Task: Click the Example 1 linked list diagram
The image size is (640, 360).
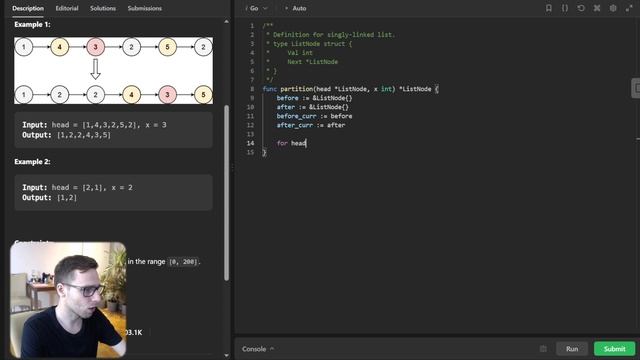Action: click(x=113, y=71)
